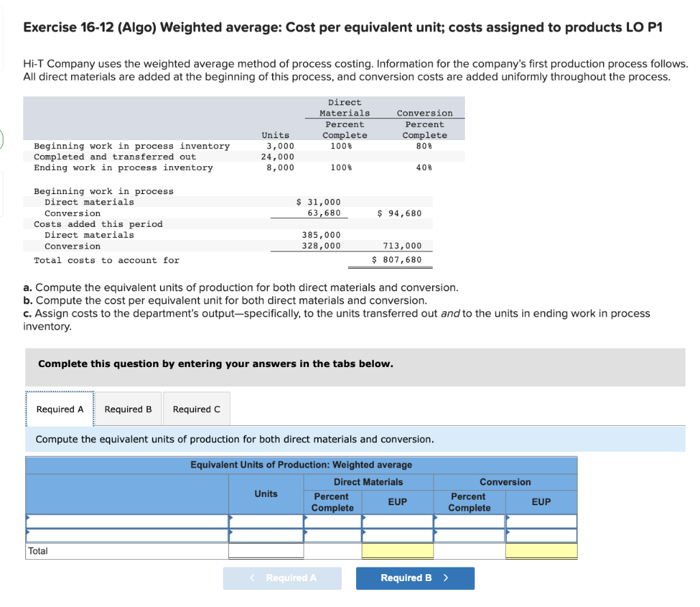Open the first row Units dropdown cell

266,522
